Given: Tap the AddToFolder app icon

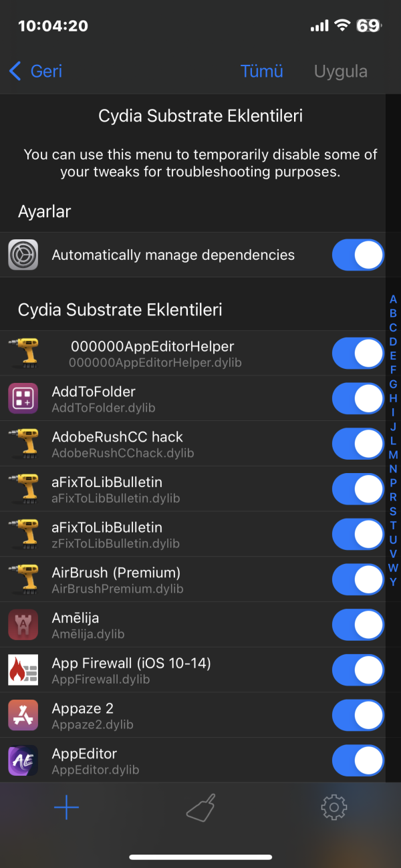Looking at the screenshot, I should pos(23,399).
